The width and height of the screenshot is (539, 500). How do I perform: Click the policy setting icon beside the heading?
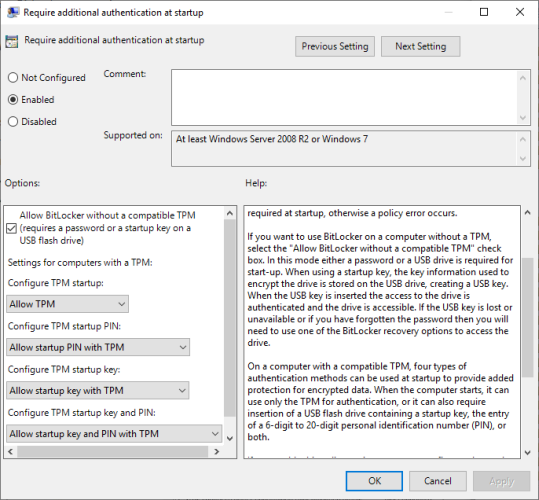[x=12, y=41]
